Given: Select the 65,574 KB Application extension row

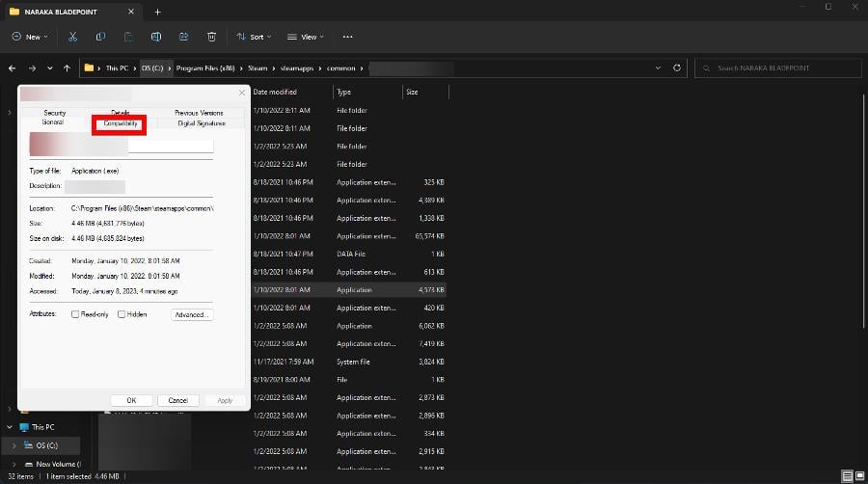Looking at the screenshot, I should (349, 236).
